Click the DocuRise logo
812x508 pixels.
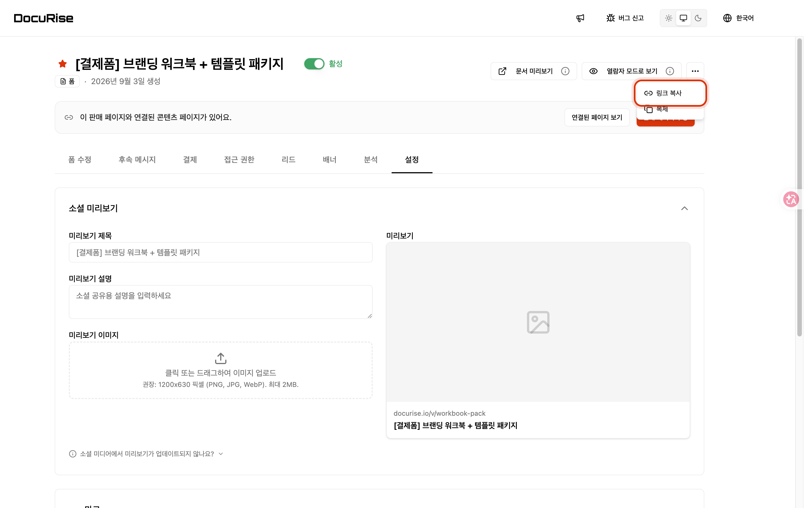(x=44, y=18)
